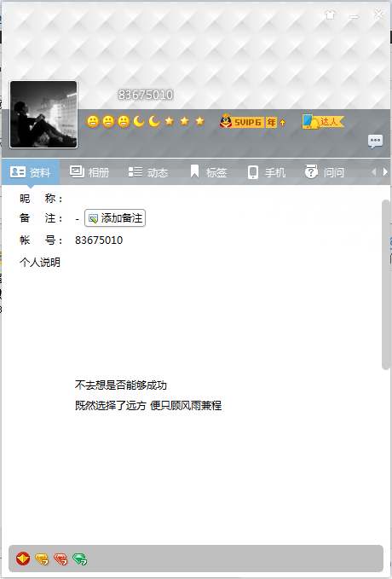
Task: Click the 达人 achievement badge
Action: [323, 121]
